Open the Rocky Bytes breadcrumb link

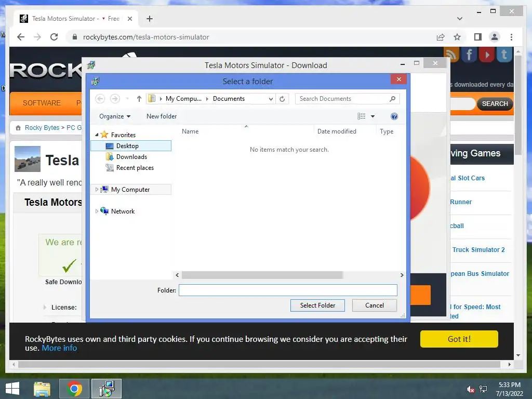(42, 128)
